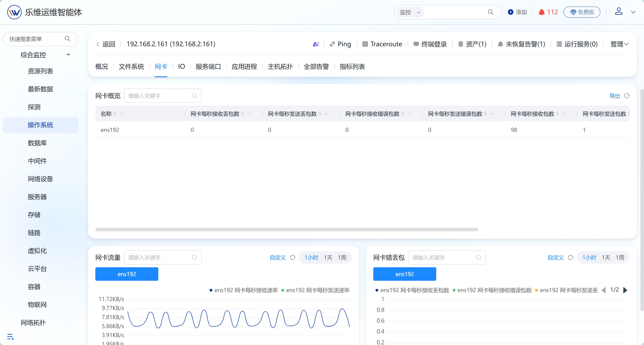Click search icon in 网卡错丢包 keyword box
This screenshot has height=345, width=644.
(479, 257)
